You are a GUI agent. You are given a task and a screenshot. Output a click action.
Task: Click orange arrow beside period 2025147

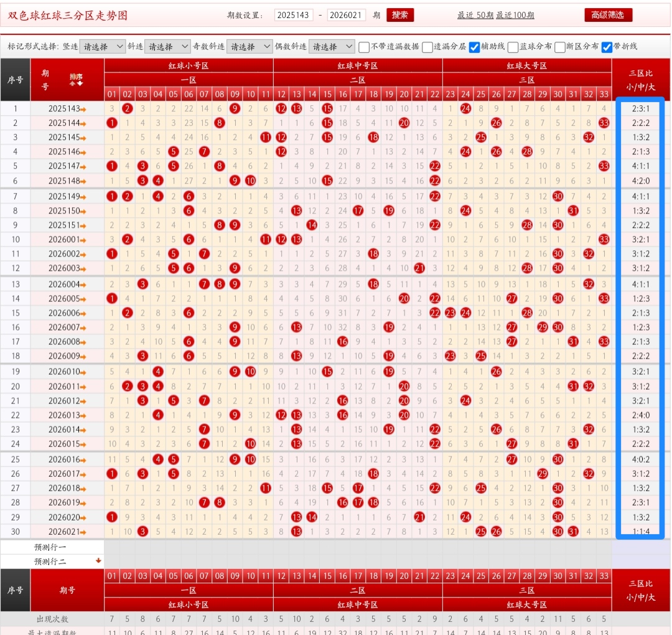coord(83,167)
